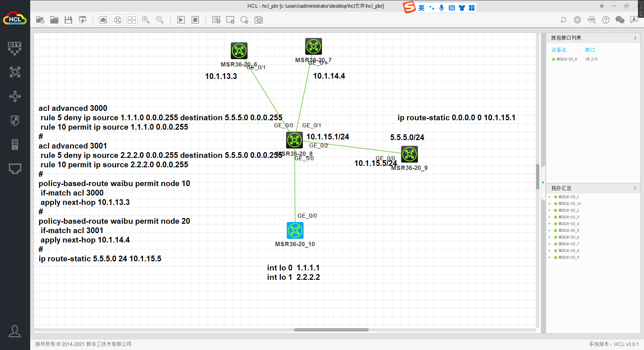Open the Sogou soft keyboard icon
Image resolution: width=644 pixels, height=350 pixels.
(452, 8)
